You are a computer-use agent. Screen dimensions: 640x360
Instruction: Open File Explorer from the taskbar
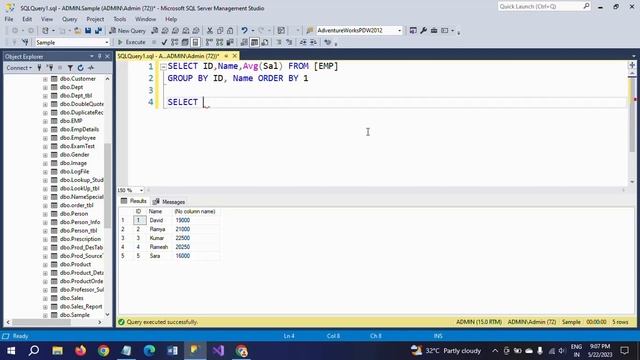tap(58, 351)
